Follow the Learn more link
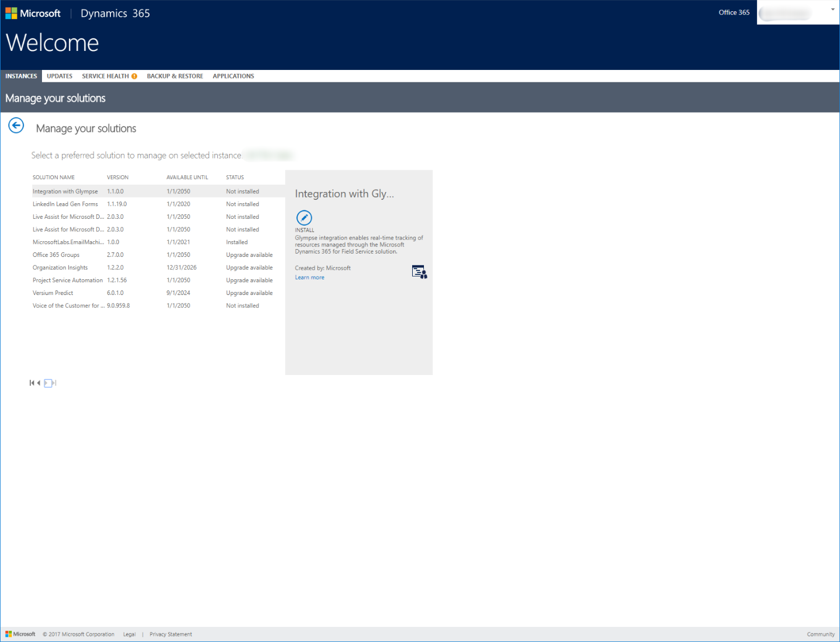 pyautogui.click(x=310, y=278)
